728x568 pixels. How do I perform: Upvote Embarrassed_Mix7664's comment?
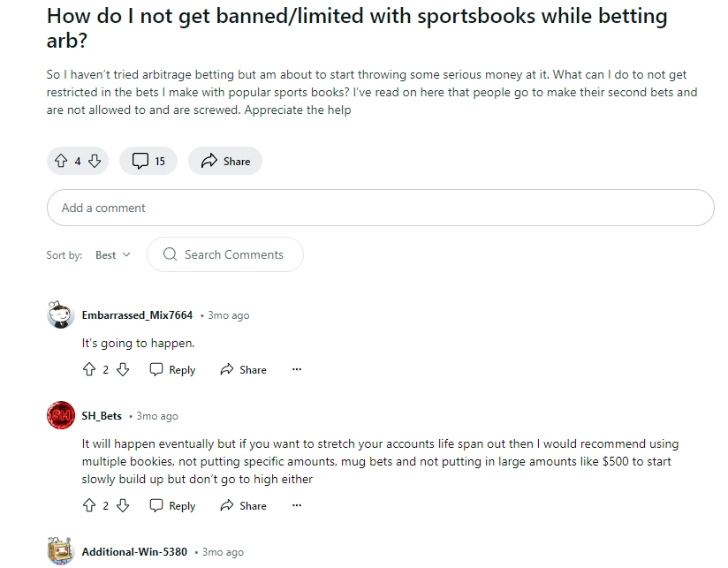pos(88,369)
